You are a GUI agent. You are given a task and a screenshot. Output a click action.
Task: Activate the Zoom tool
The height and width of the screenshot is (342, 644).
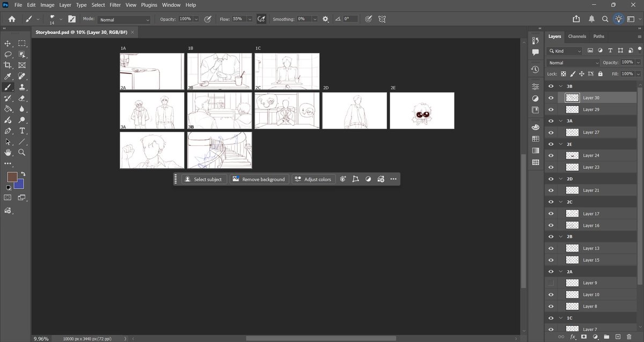22,152
